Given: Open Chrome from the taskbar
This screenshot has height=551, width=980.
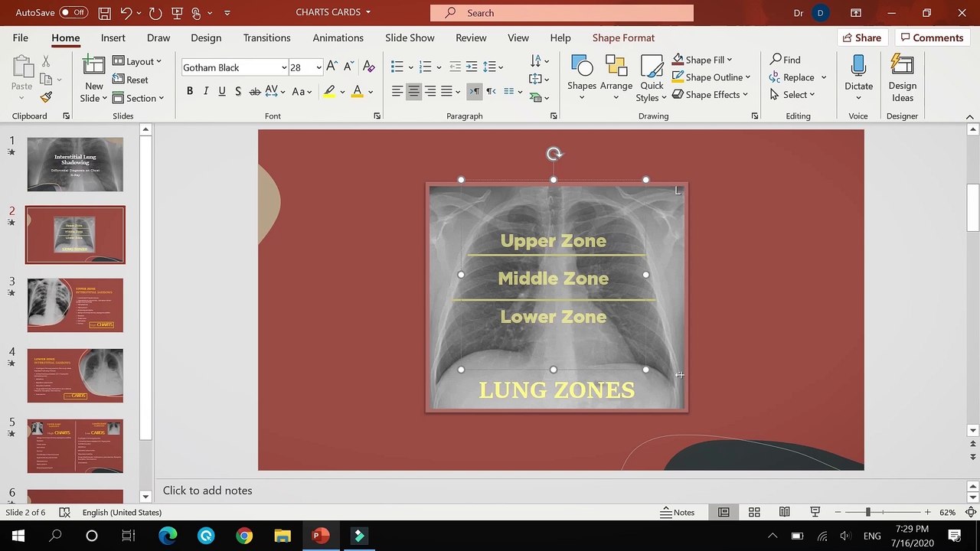Looking at the screenshot, I should 244,536.
